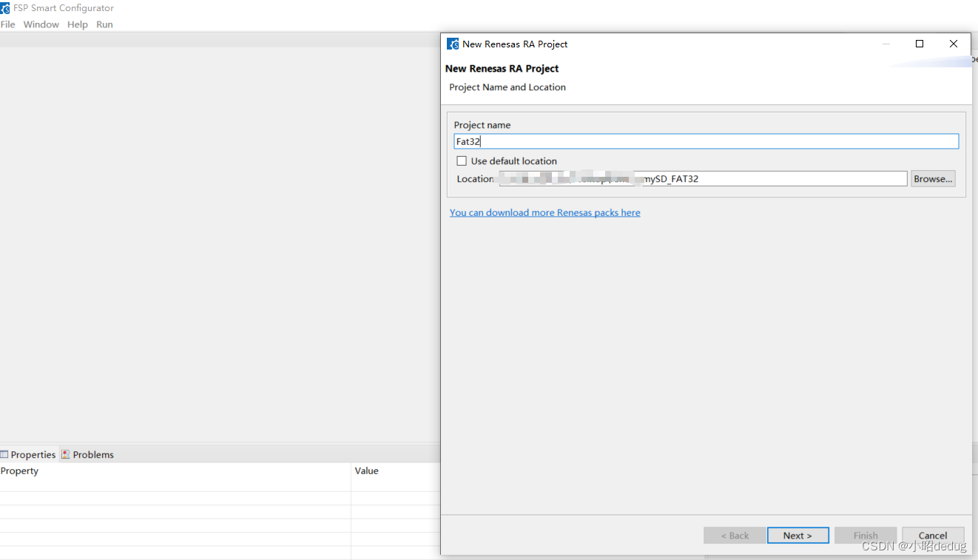Click the Location path field

pyautogui.click(x=703, y=178)
